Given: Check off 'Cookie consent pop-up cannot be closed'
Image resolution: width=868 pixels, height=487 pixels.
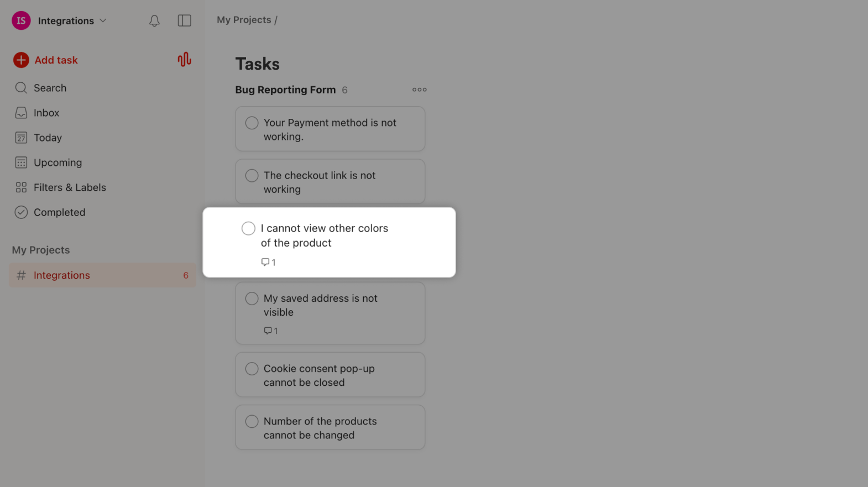Looking at the screenshot, I should coord(252,369).
